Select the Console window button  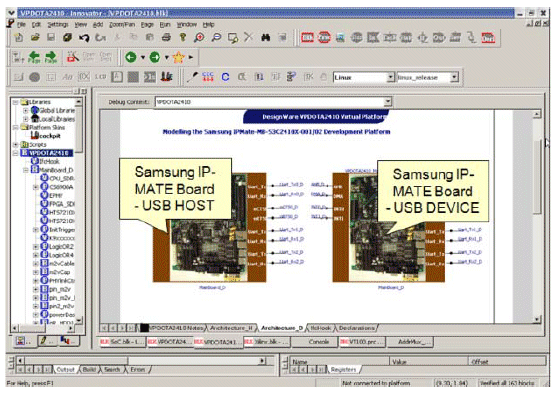[x=318, y=342]
